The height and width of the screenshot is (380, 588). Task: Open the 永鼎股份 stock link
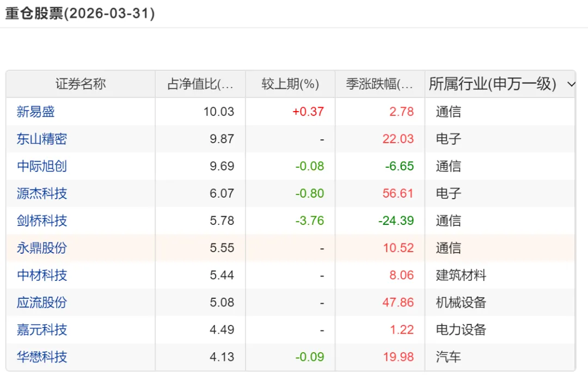click(41, 248)
